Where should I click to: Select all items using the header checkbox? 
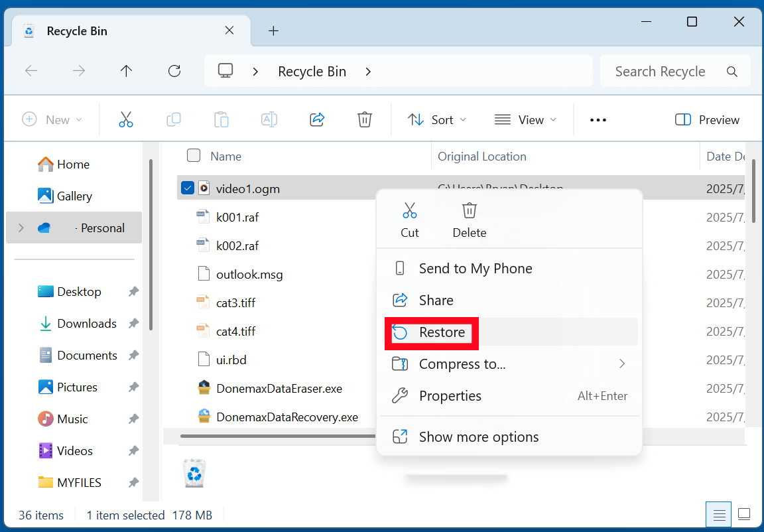point(193,155)
